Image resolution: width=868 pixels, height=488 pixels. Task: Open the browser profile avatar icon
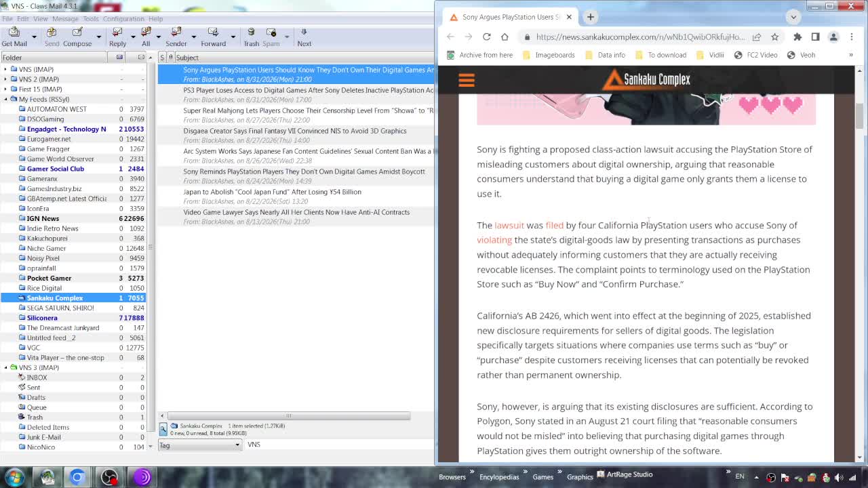(x=833, y=37)
